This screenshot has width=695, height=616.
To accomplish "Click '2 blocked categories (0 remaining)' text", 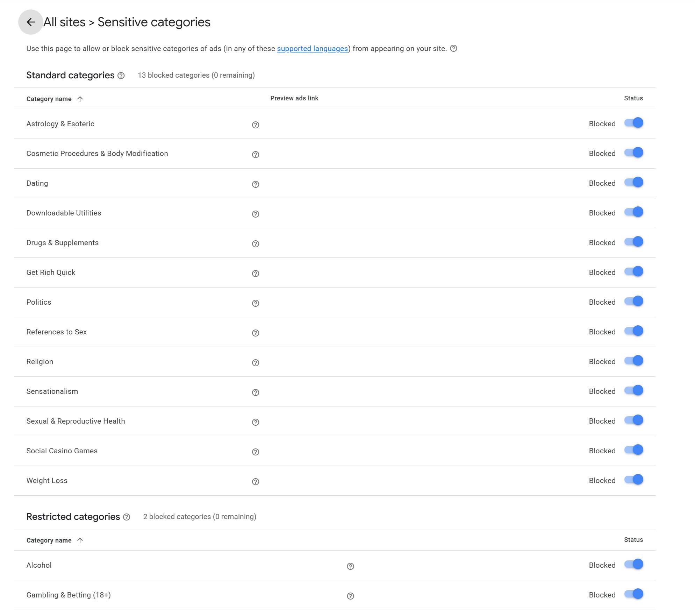I will click(200, 517).
